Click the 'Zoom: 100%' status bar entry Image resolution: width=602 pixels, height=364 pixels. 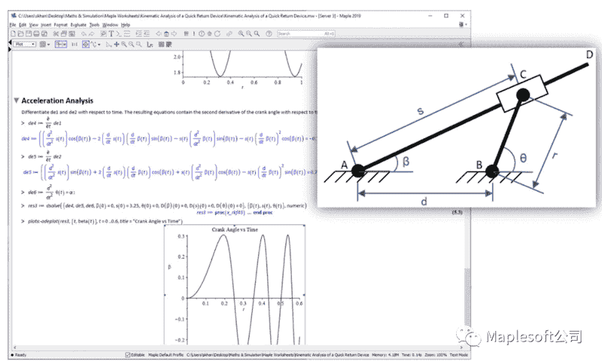point(436,355)
